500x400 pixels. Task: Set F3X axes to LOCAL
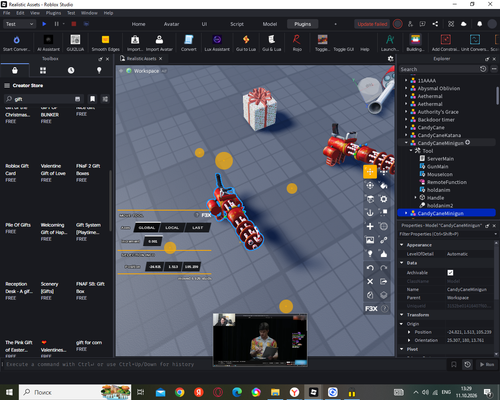tap(172, 228)
